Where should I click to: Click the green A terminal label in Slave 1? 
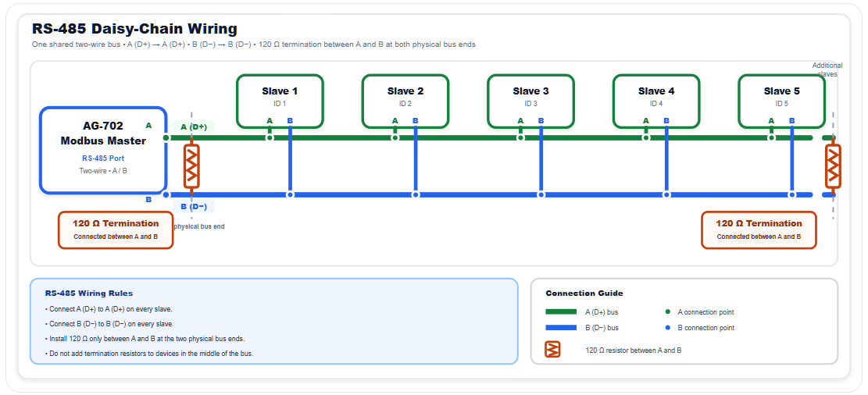tap(270, 120)
